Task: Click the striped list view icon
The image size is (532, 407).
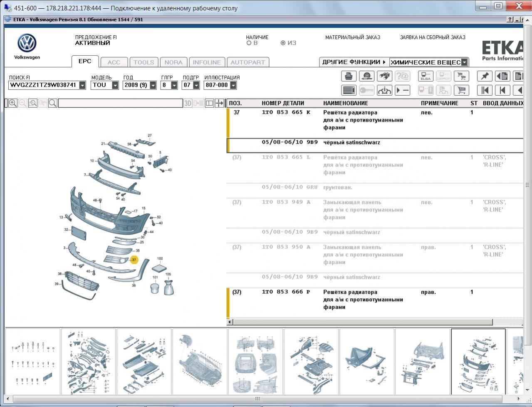Action: point(349,90)
